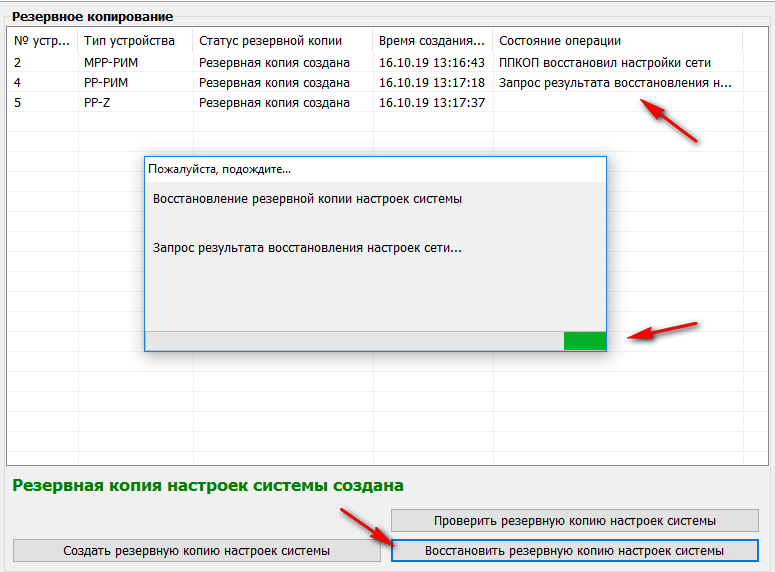
Task: Click 'Запрос результата восстановления н...' table cell
Action: (x=614, y=83)
